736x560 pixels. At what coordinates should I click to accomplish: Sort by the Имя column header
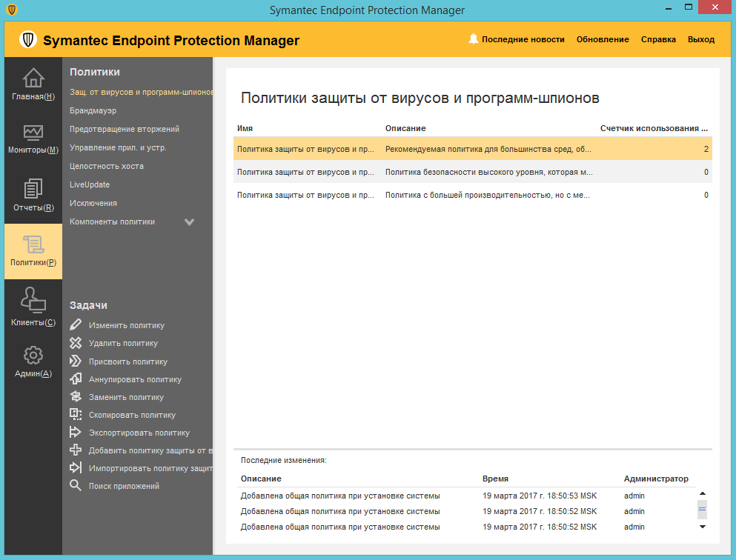coord(245,128)
